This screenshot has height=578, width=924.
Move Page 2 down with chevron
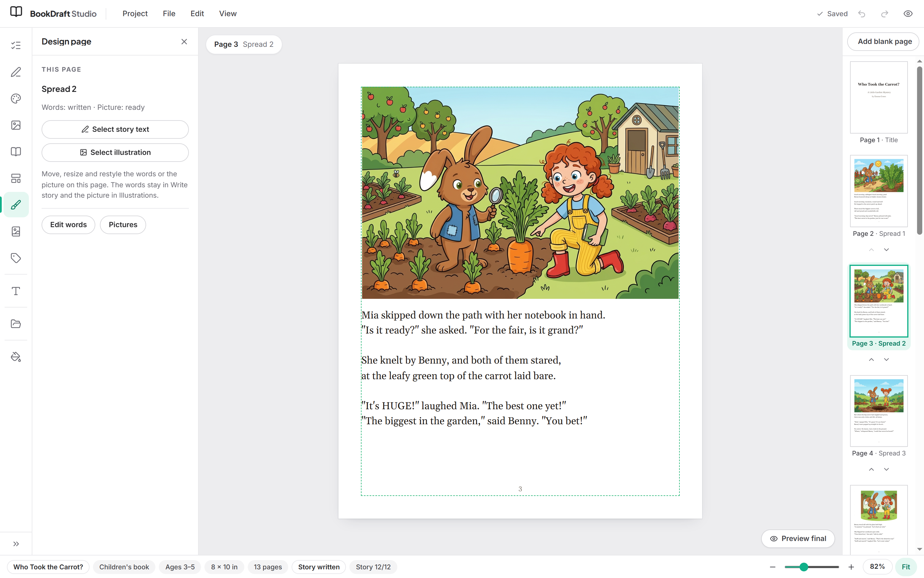coord(886,250)
